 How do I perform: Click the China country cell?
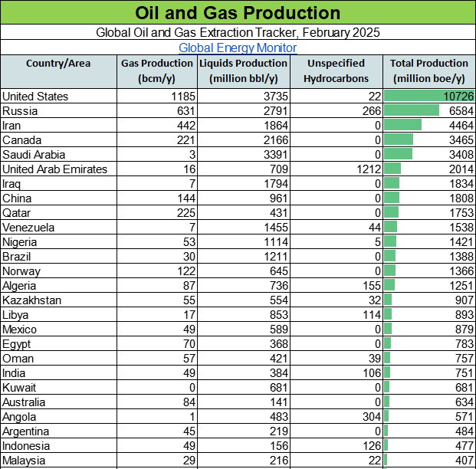(58, 198)
